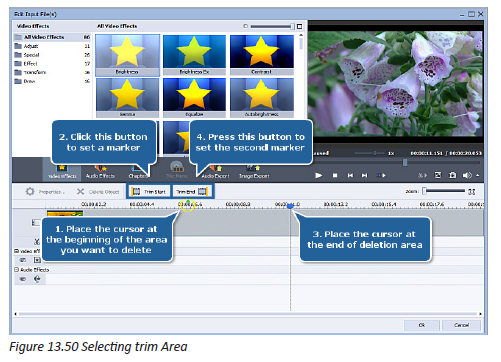Open the Disc Menu tab
501x362 pixels.
pos(177,170)
